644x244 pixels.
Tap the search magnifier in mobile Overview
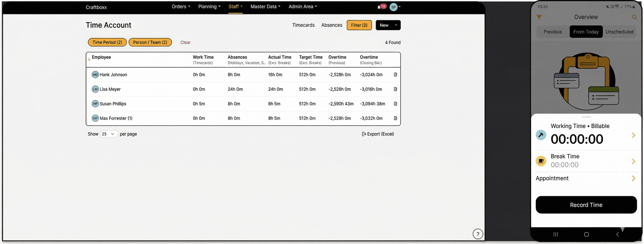(x=634, y=17)
